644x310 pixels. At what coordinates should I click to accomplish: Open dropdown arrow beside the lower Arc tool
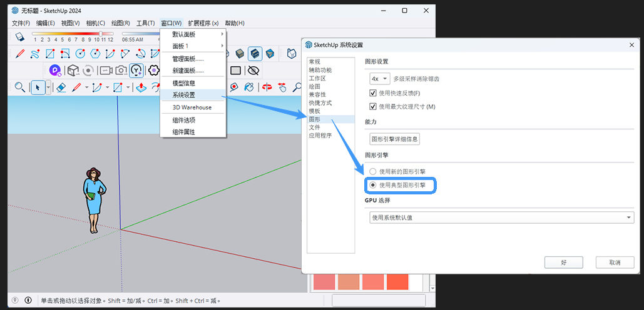click(108, 87)
